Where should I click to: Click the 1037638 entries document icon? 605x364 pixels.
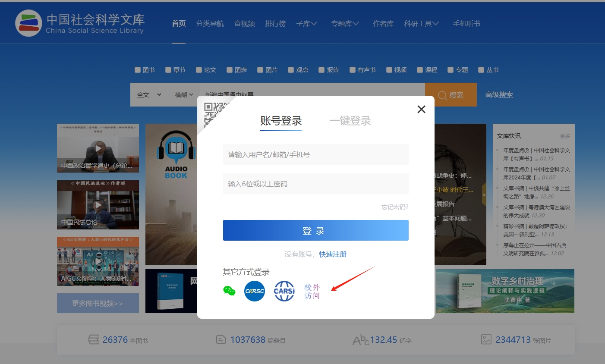click(x=221, y=340)
